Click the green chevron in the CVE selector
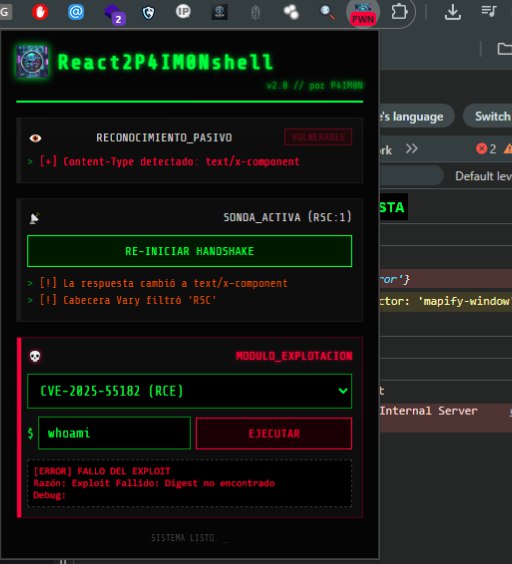This screenshot has width=512, height=564. 343,391
